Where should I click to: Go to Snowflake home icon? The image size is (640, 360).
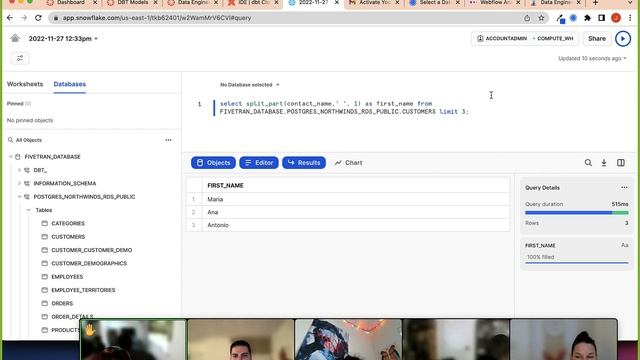click(x=15, y=38)
